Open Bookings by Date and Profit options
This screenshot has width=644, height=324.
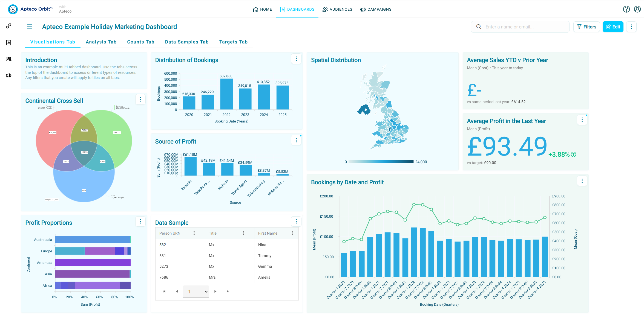(x=582, y=181)
